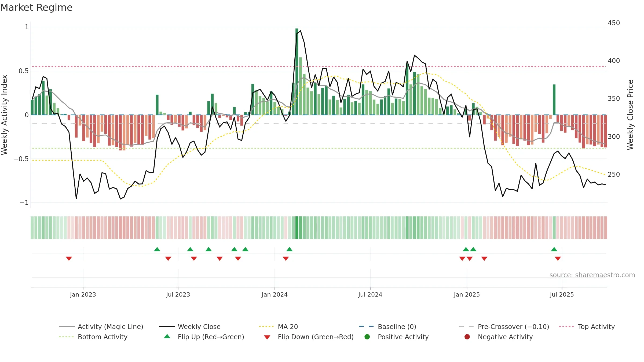
Task: Click the Jul 2025 x-axis label
Action: click(562, 294)
